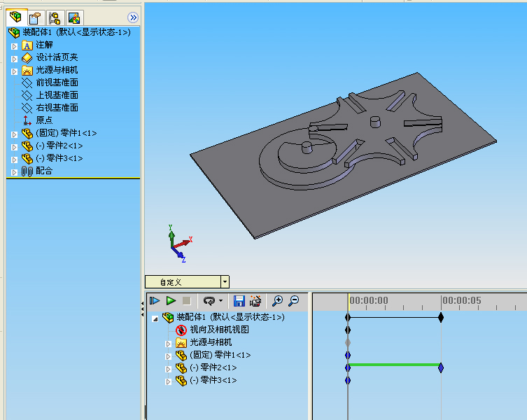Viewport: 527px width, 420px height.
Task: Click the green 零件2 change bar
Action: [x=394, y=365]
